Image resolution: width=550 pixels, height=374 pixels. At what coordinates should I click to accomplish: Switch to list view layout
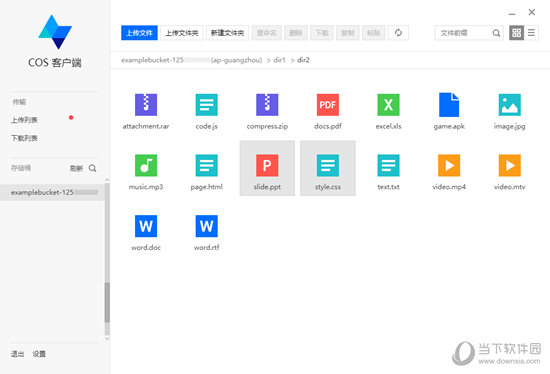(x=531, y=33)
